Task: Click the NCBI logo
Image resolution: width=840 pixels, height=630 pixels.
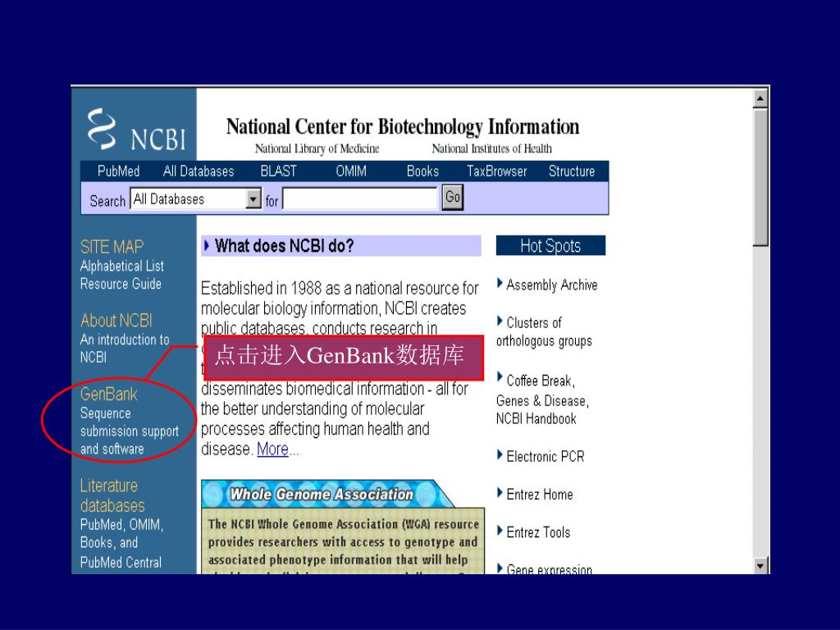Action: (x=137, y=130)
